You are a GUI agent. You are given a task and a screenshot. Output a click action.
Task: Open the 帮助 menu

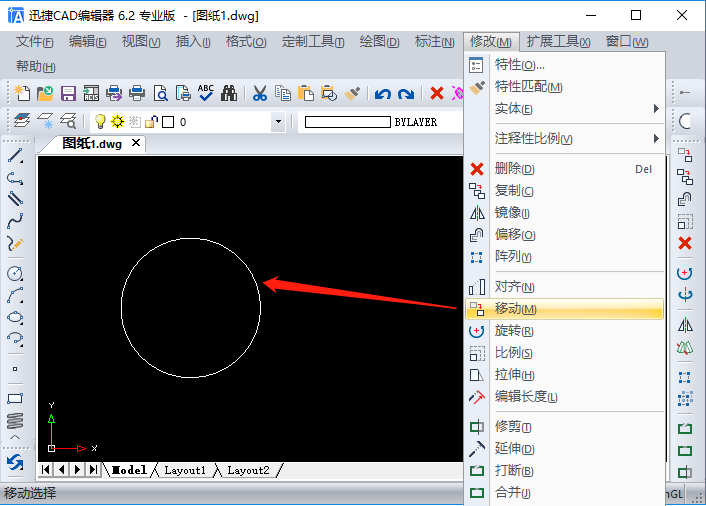[36, 67]
